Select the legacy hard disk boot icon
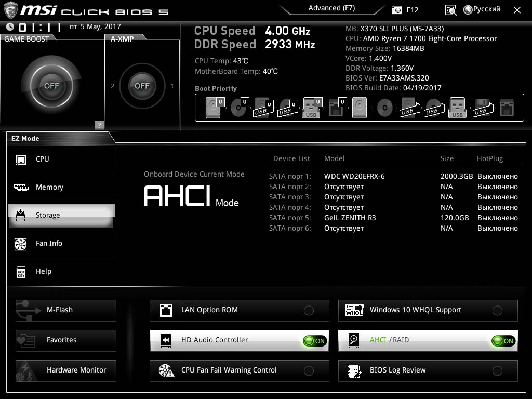Screen dimensions: 532x399 pyautogui.click(x=360, y=108)
